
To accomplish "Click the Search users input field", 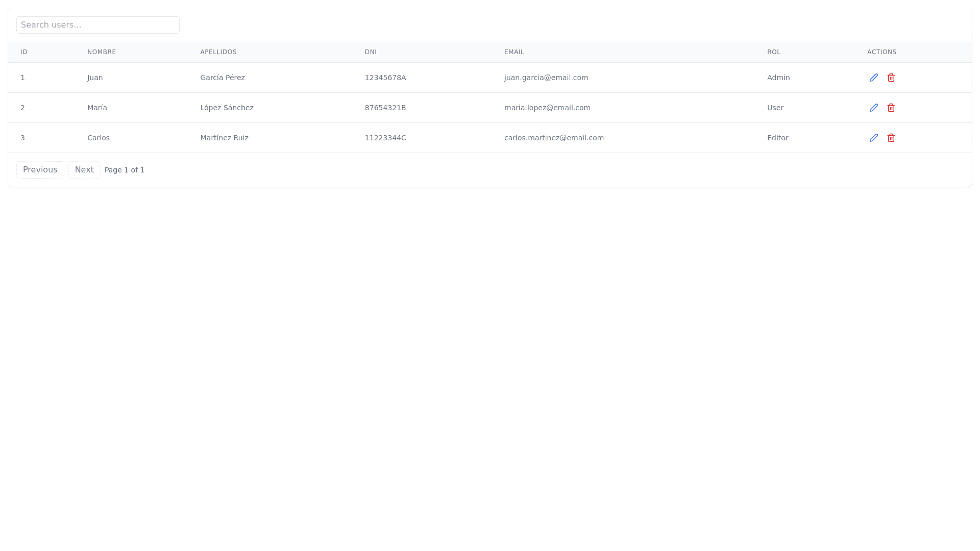I will [x=98, y=25].
